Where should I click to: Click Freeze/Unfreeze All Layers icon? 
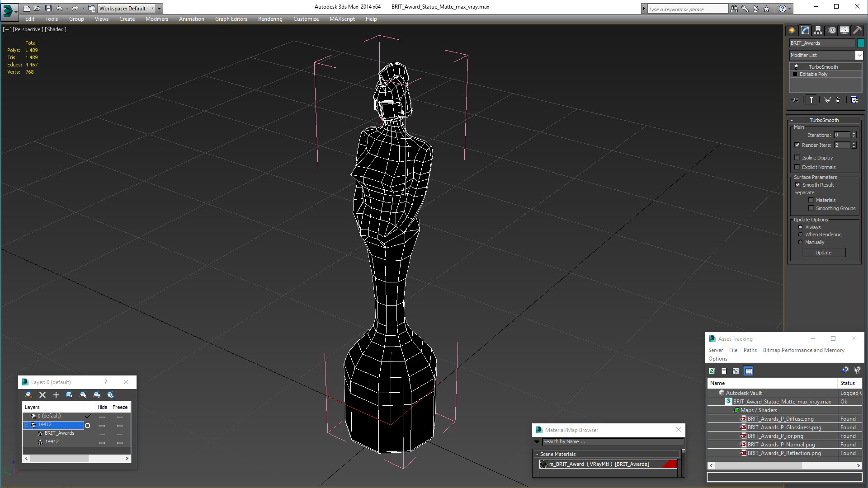click(110, 395)
